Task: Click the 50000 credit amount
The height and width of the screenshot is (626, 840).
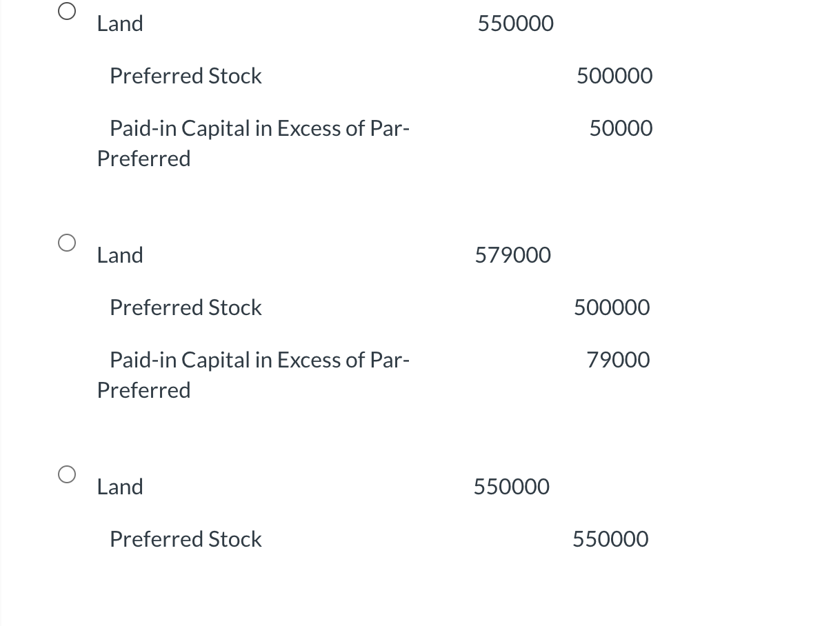Action: click(621, 128)
